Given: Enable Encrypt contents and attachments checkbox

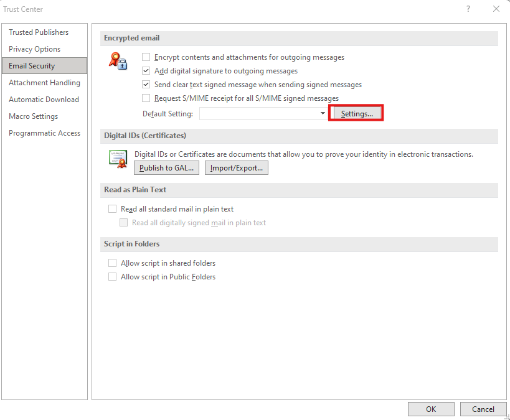Looking at the screenshot, I should pyautogui.click(x=146, y=57).
